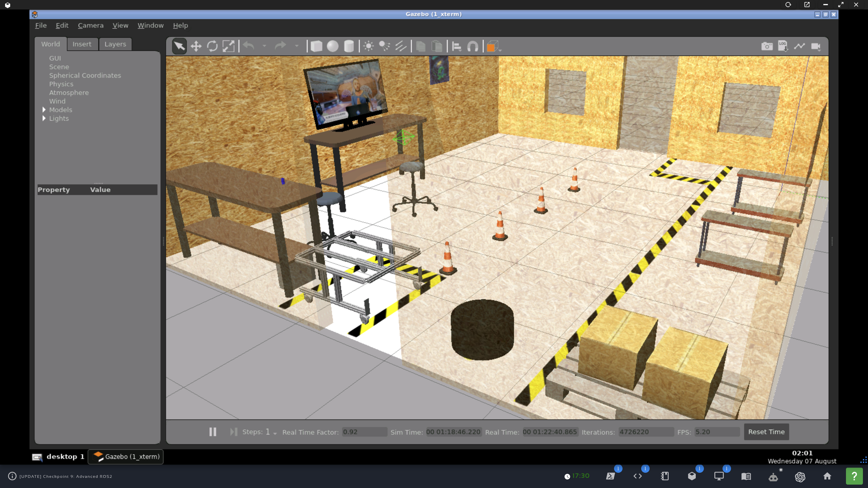
Task: Click the screenshot capture icon
Action: tap(767, 46)
